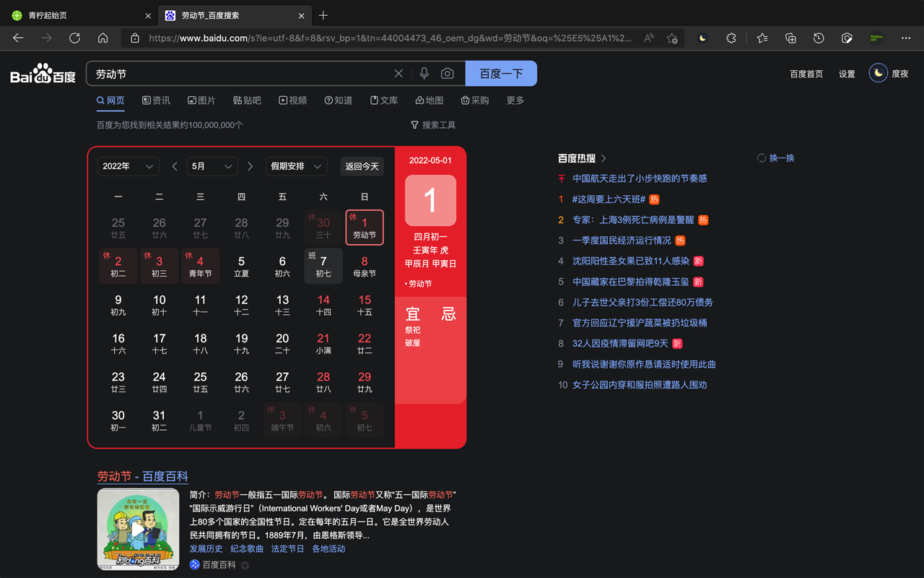924x578 pixels.
Task: Select May 7 班 workday date
Action: pos(323,266)
